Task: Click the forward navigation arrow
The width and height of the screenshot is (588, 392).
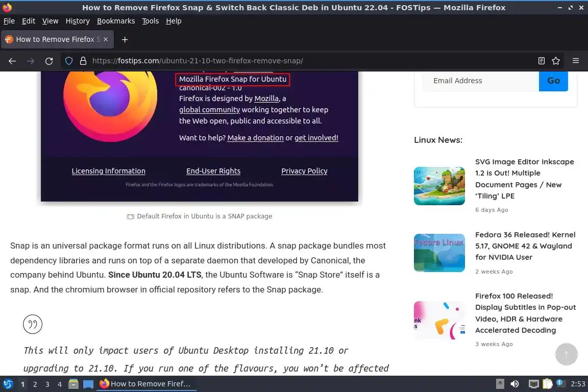Action: pyautogui.click(x=31, y=61)
